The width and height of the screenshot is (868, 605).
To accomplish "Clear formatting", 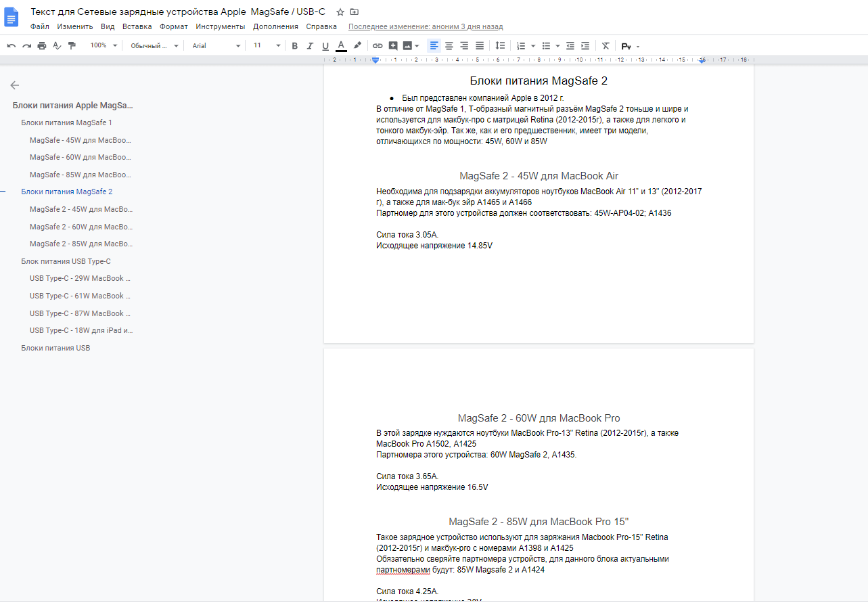I will 606,46.
